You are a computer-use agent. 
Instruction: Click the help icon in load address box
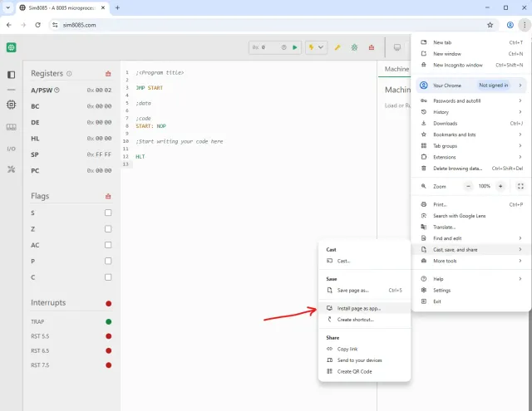pyautogui.click(x=284, y=47)
